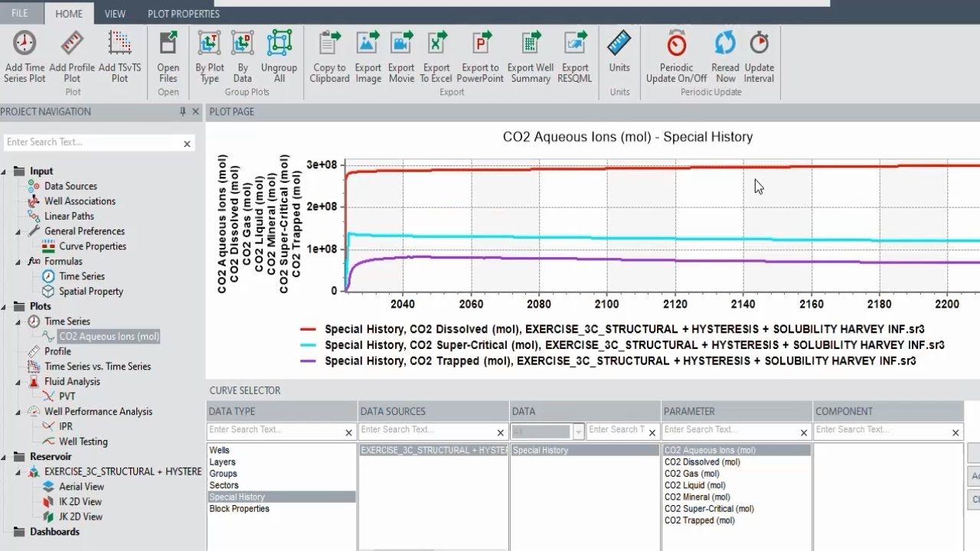This screenshot has height=551, width=980.
Task: Click the Copy to Clipboard icon
Action: (329, 44)
